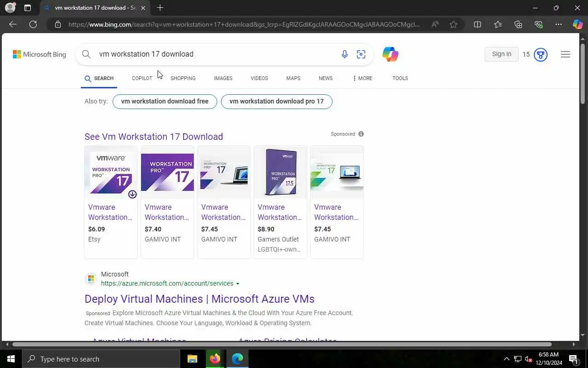
Task: Open the Gamers Outlet 17.5 box thumbnail
Action: (x=280, y=172)
